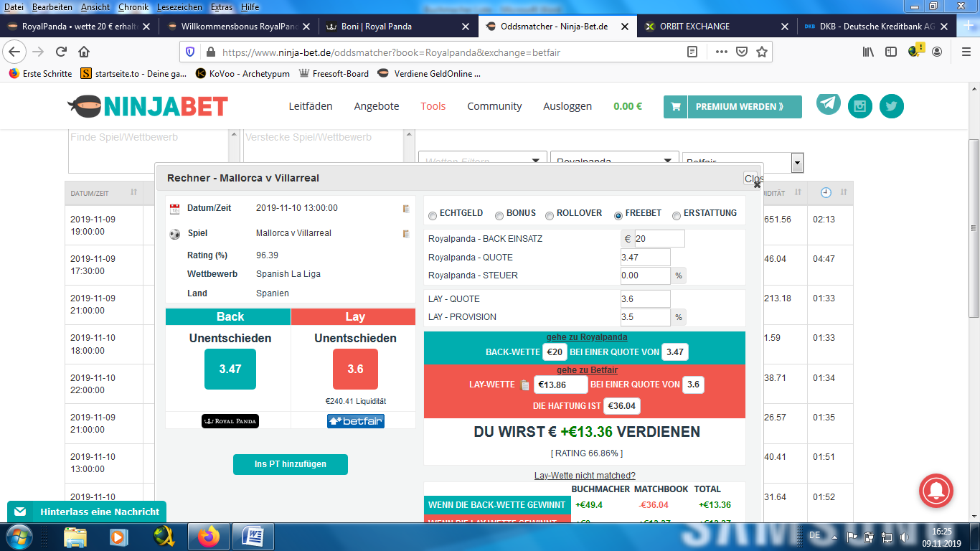Viewport: 980px width, 551px height.
Task: Toggle Firefox sidebar view icon
Action: click(891, 52)
